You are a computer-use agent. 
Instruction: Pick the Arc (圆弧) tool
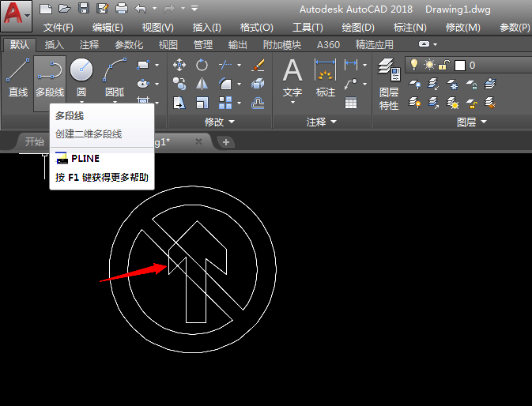[x=115, y=77]
